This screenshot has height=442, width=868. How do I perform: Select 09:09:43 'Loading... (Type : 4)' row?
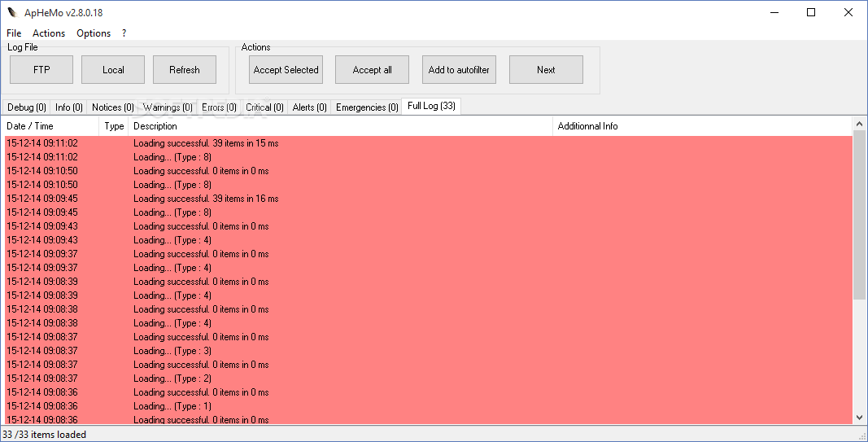pos(429,240)
